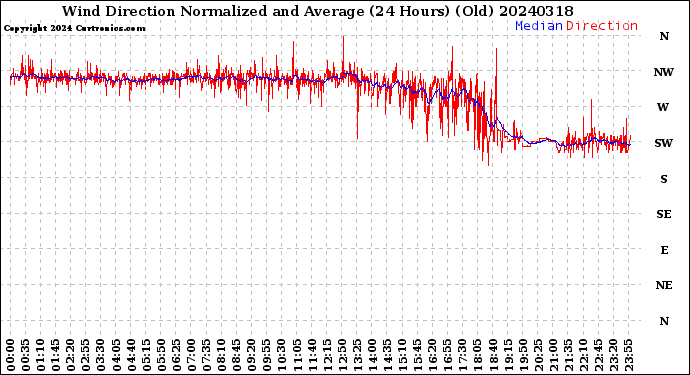Screen dimensions: 690x375
Task: Select the SW direction axis label
Action: pyautogui.click(x=664, y=143)
